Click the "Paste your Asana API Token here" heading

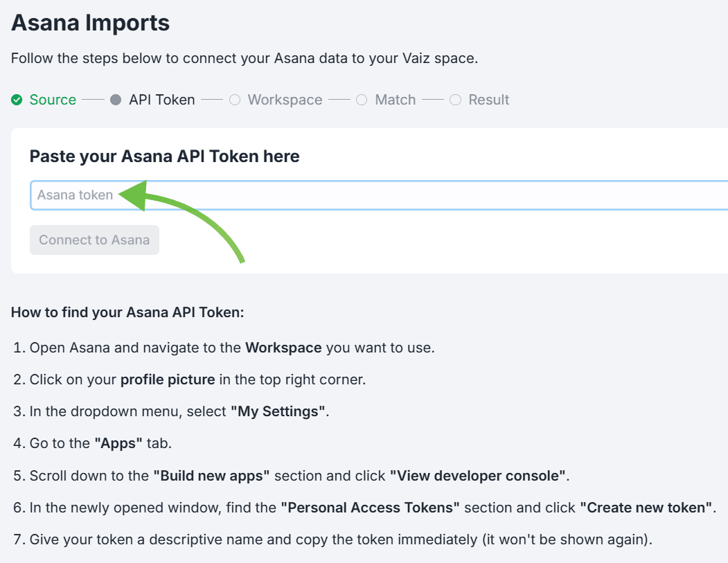(164, 157)
